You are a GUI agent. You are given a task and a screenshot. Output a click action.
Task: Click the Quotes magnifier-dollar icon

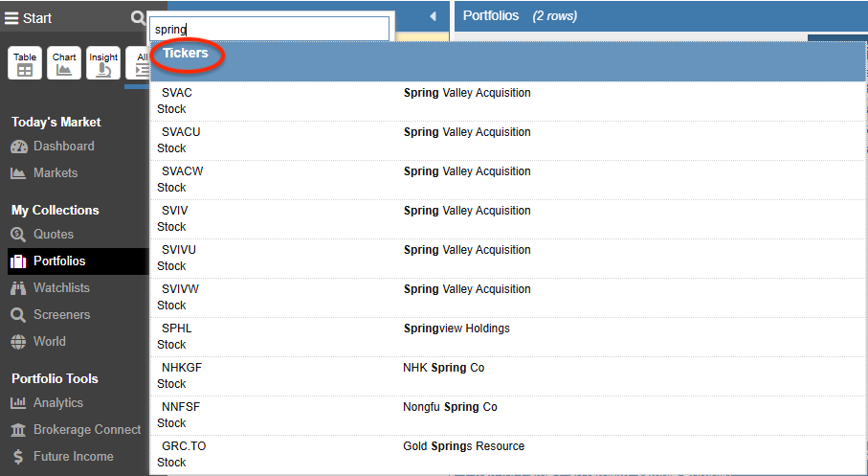point(18,235)
